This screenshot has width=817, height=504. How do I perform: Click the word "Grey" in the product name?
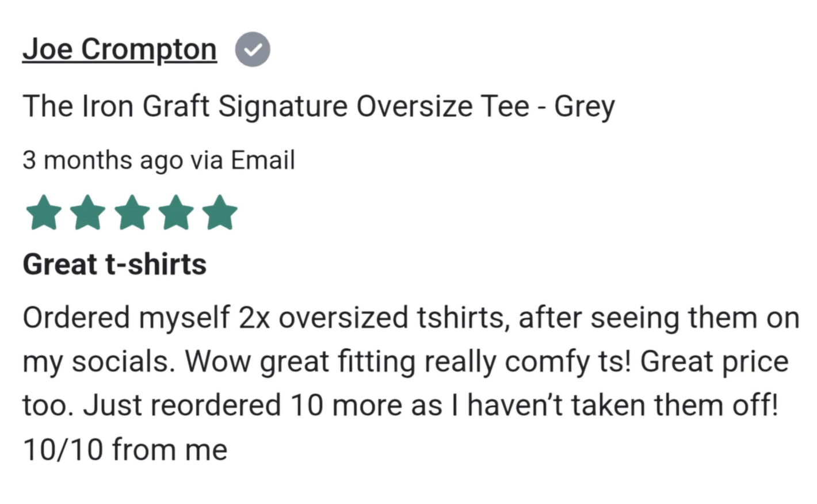585,108
